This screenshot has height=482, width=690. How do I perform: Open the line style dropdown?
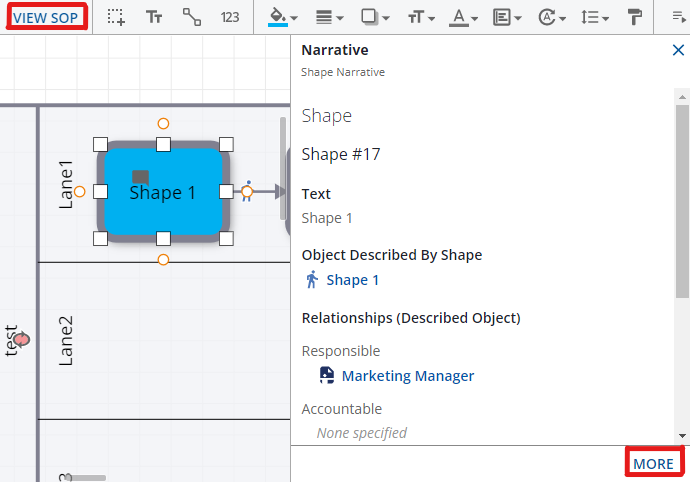pos(329,17)
